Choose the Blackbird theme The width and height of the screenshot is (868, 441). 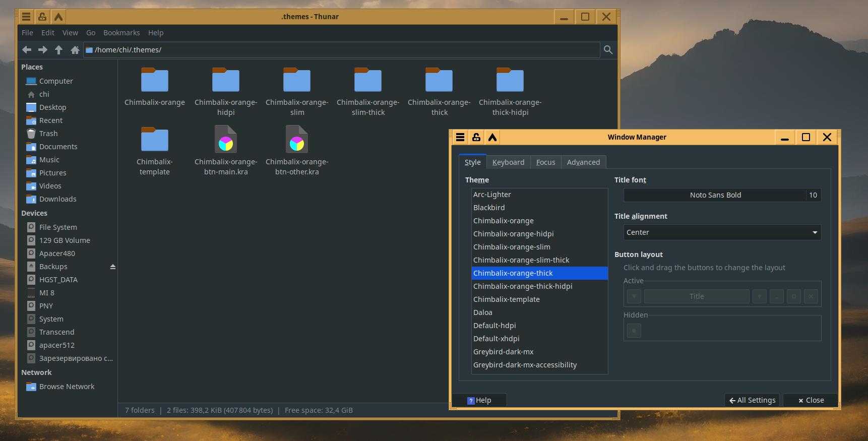tap(539, 208)
